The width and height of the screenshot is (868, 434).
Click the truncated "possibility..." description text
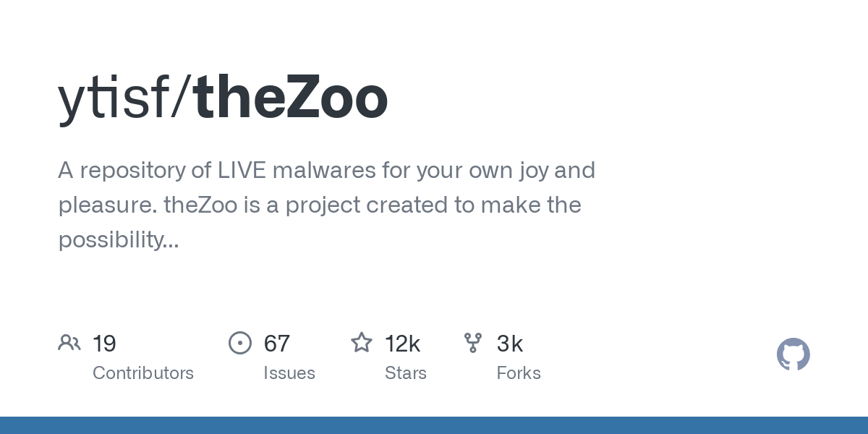coord(119,240)
